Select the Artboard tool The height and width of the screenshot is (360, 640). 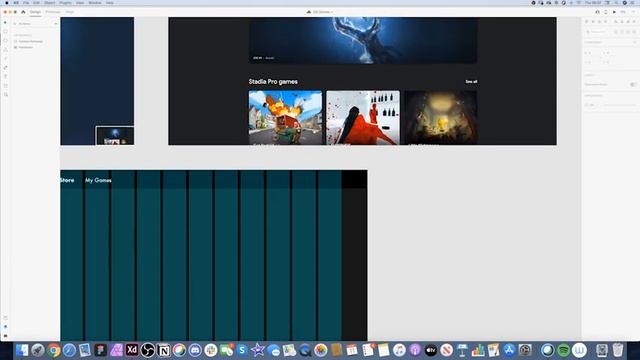coord(5,86)
